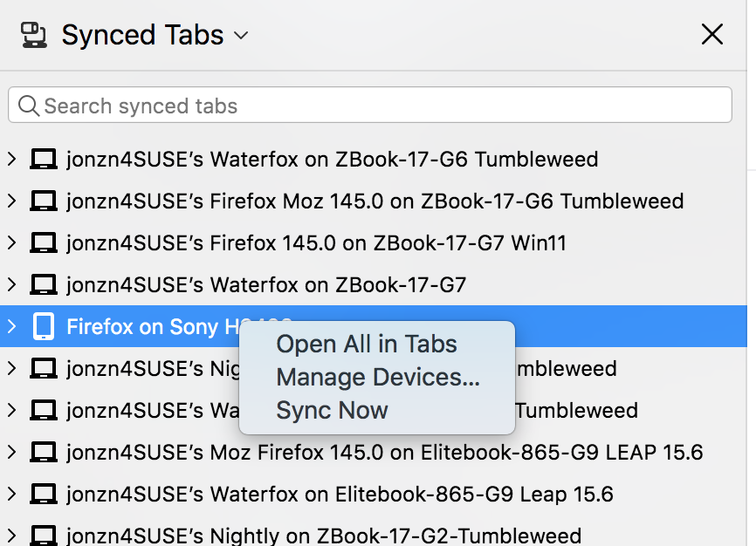Select Manage Devices… in the context menu
Image resolution: width=756 pixels, height=546 pixels.
click(x=377, y=377)
